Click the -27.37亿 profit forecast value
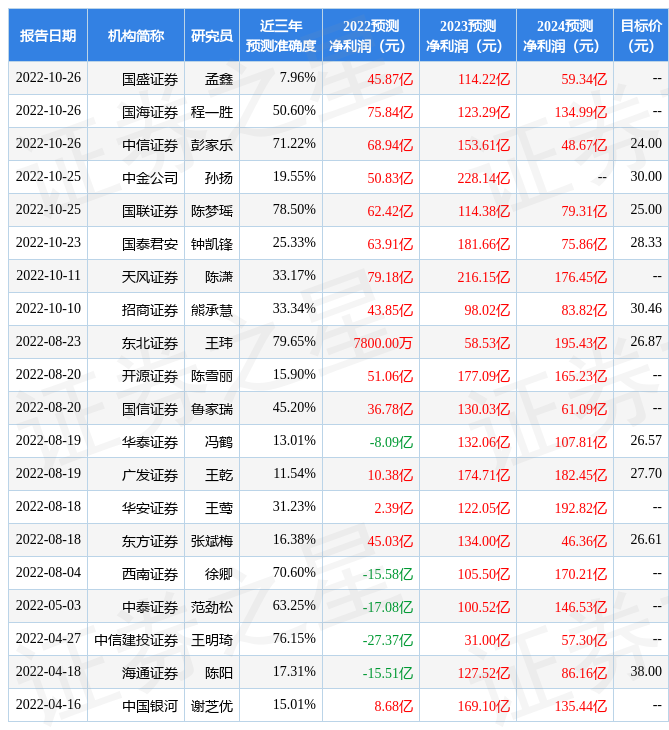669x730 pixels. point(388,640)
